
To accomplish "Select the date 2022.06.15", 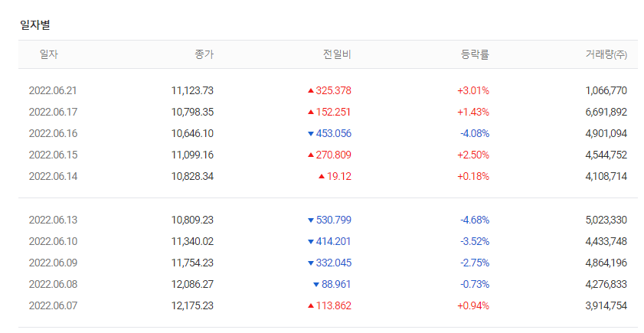I will 53,155.
